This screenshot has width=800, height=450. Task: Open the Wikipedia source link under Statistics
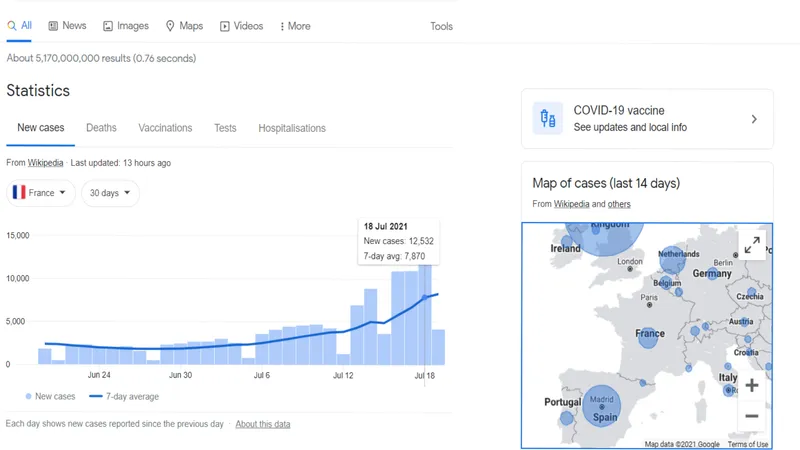click(x=45, y=163)
